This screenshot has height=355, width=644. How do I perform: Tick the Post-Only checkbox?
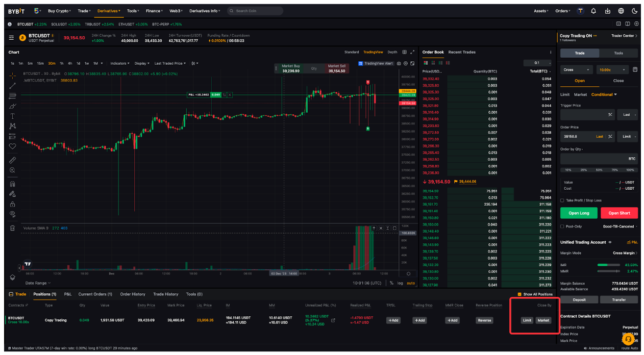(562, 226)
